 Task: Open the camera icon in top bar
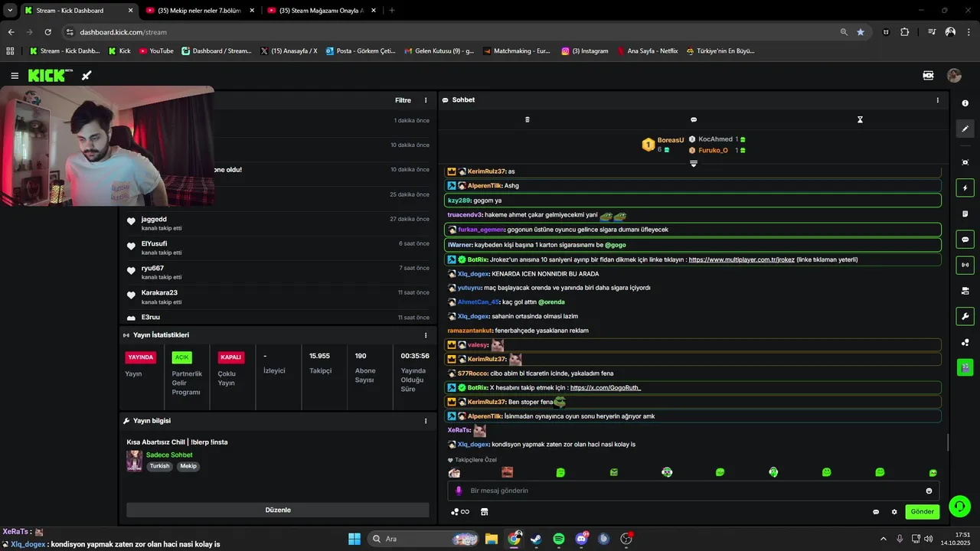coord(928,76)
